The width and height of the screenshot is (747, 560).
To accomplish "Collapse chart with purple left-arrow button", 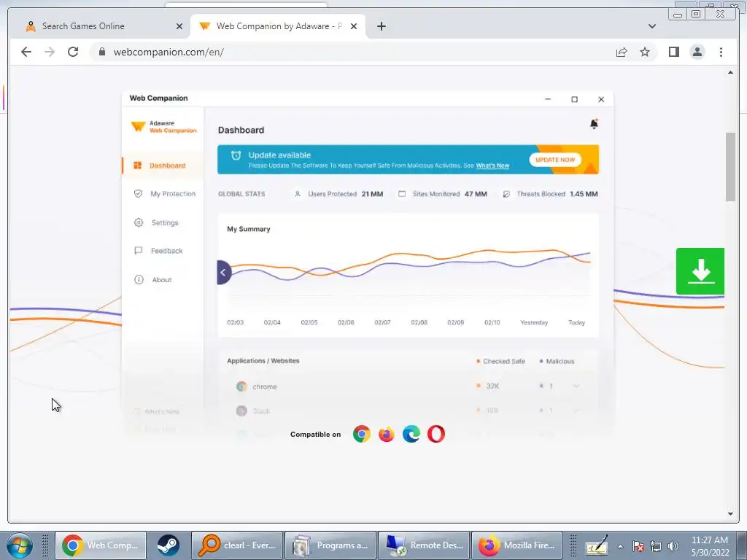I will click(223, 273).
